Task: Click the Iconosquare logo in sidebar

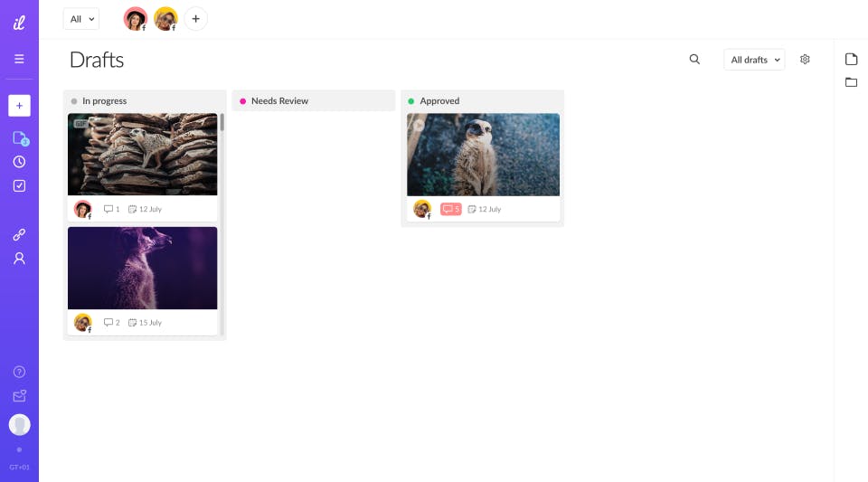Action: 19,22
